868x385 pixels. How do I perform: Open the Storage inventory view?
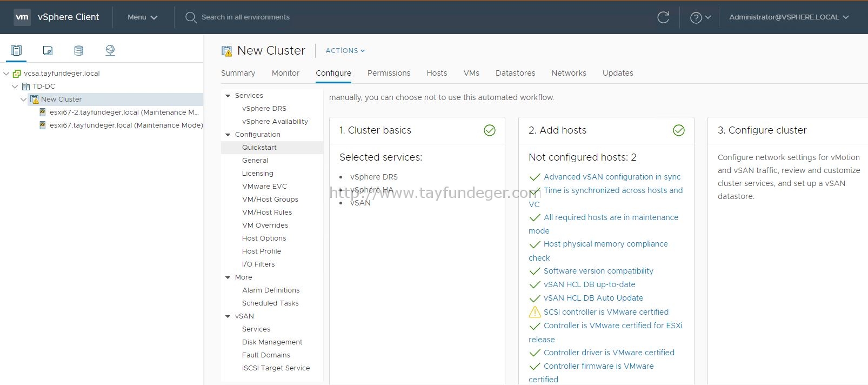(79, 50)
